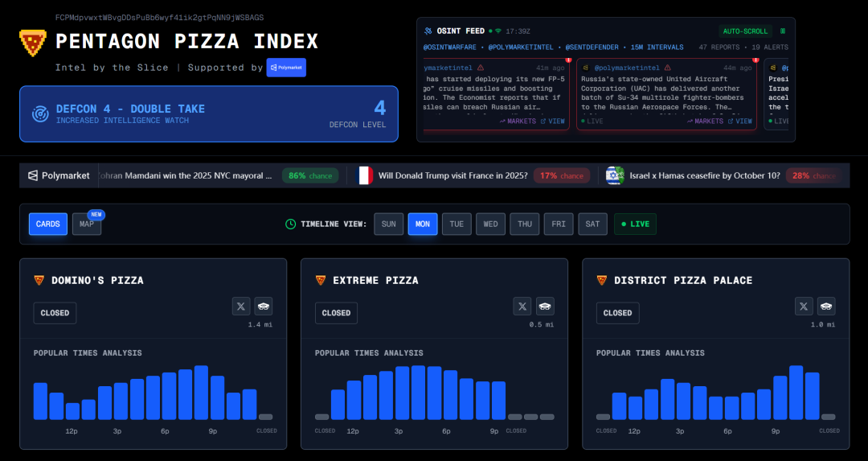Select SUN in the timeline view
Screen dimensions: 868x461
[388, 224]
